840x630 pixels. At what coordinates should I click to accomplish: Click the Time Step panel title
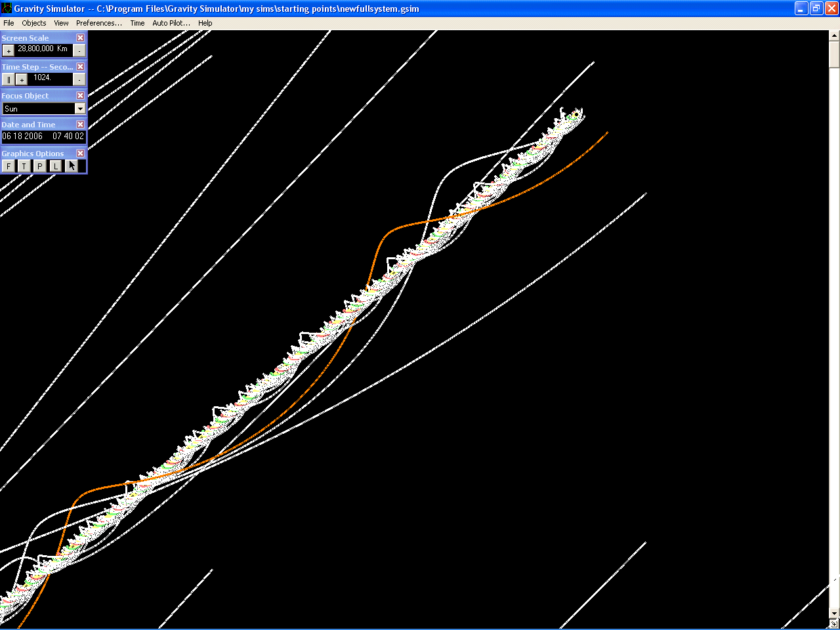[x=37, y=67]
